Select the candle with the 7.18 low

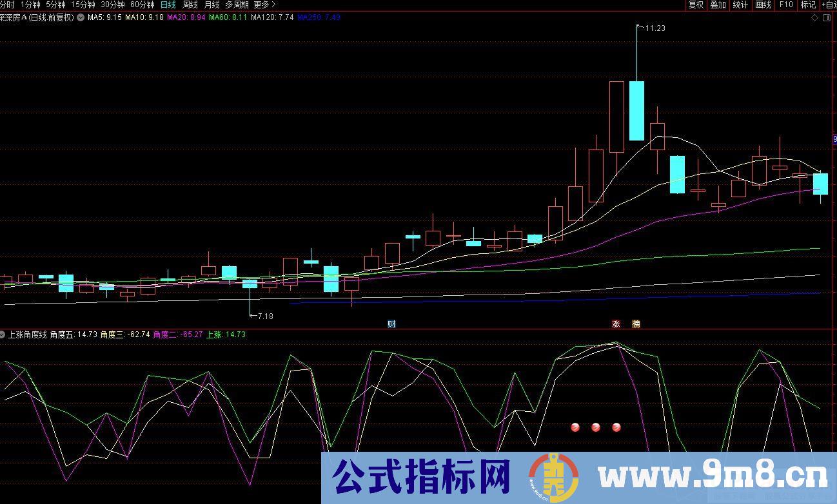pyautogui.click(x=250, y=284)
